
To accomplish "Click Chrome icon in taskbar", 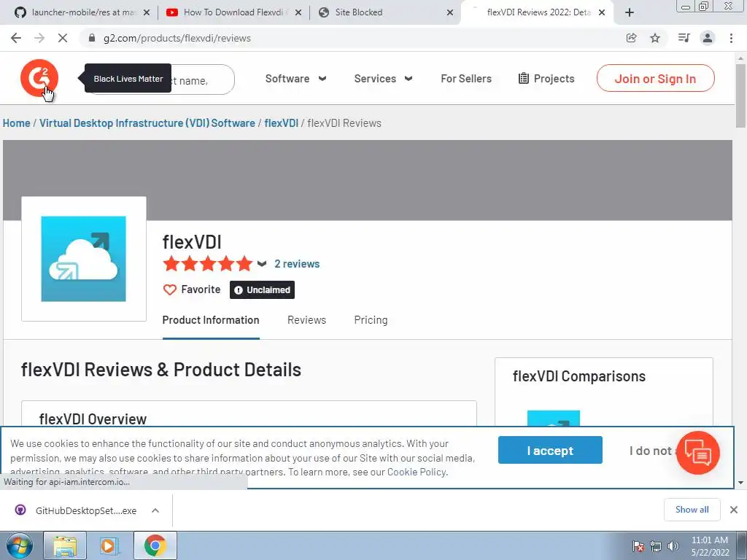I will point(155,545).
